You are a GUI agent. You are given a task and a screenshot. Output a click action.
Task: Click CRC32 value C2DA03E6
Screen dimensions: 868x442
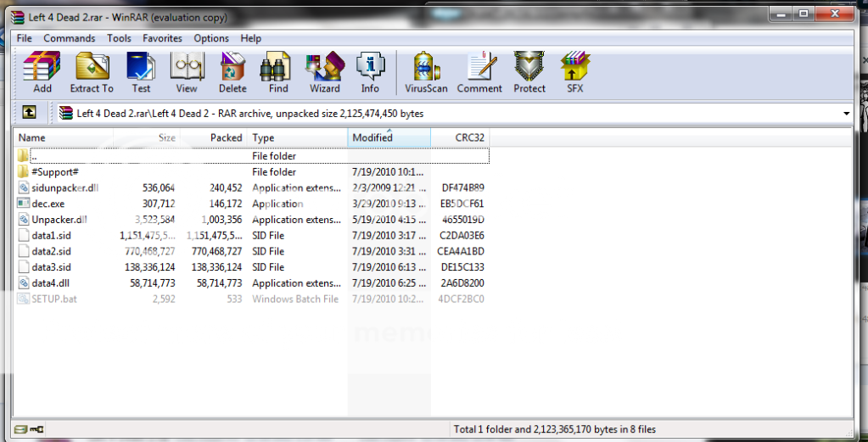pyautogui.click(x=462, y=236)
